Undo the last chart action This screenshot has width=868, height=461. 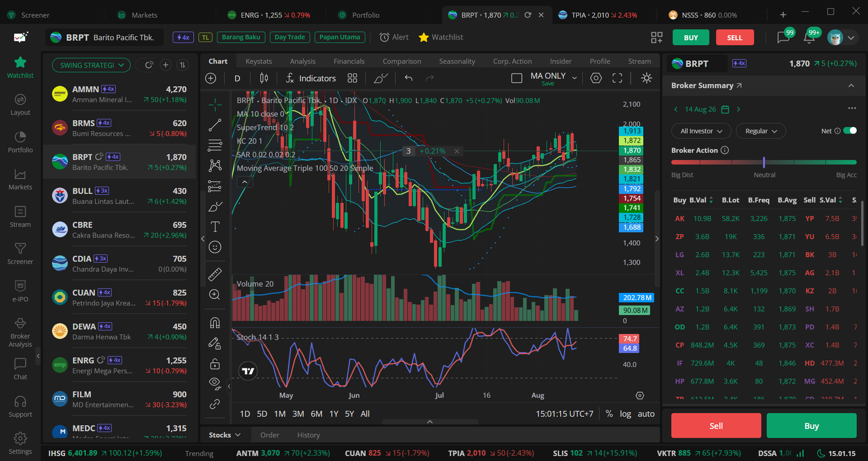(409, 79)
